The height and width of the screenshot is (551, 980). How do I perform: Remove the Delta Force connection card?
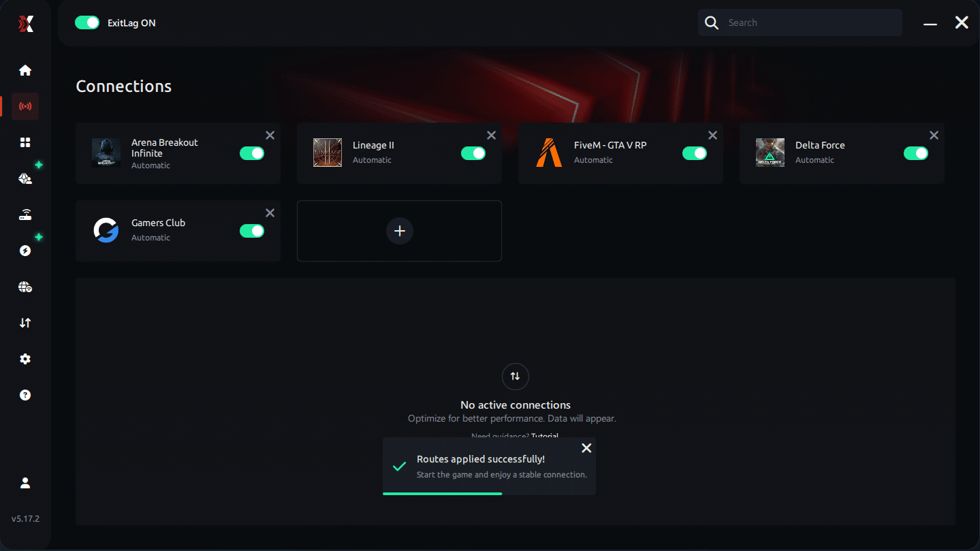pyautogui.click(x=934, y=136)
